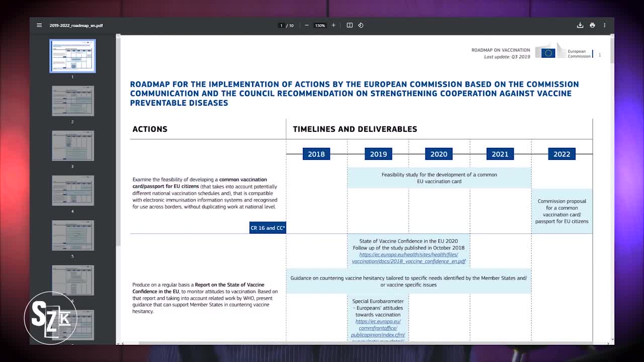Viewport: 644px width, 362px height.
Task: Print the PDF document
Action: tap(592, 25)
